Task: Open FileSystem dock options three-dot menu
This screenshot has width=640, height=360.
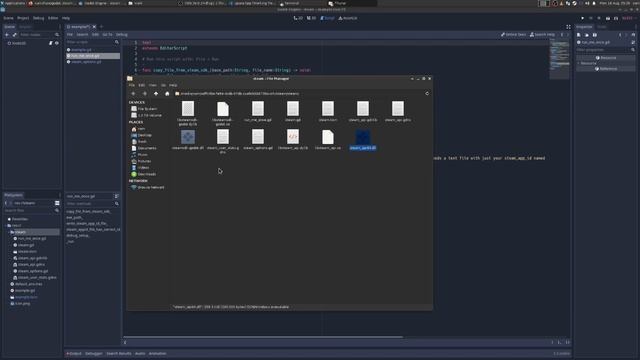Action: [60, 195]
